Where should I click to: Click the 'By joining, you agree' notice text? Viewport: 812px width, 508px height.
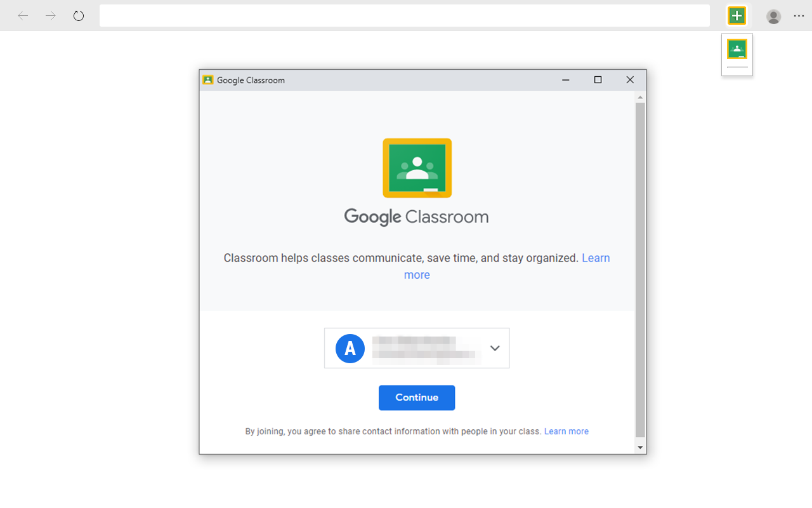[x=393, y=431]
